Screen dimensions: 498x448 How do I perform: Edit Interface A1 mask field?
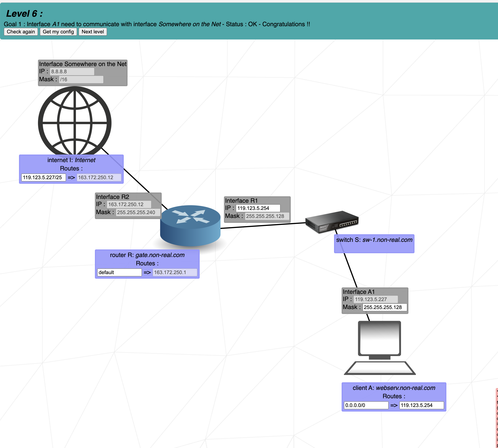click(x=384, y=307)
